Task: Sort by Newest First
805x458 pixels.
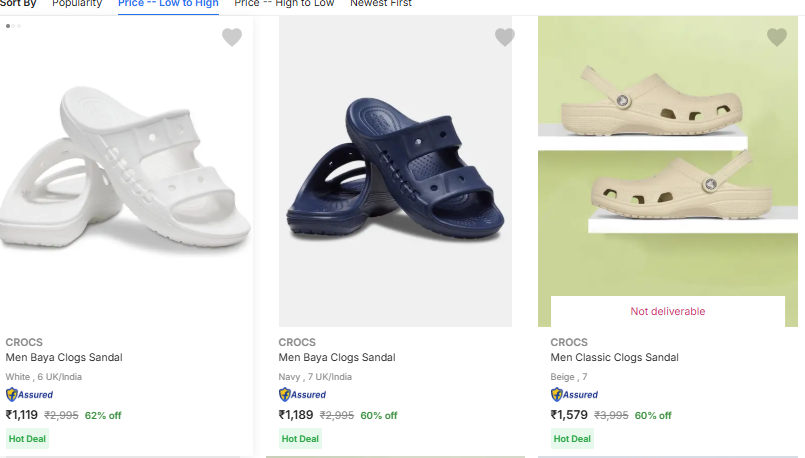Action: click(381, 4)
